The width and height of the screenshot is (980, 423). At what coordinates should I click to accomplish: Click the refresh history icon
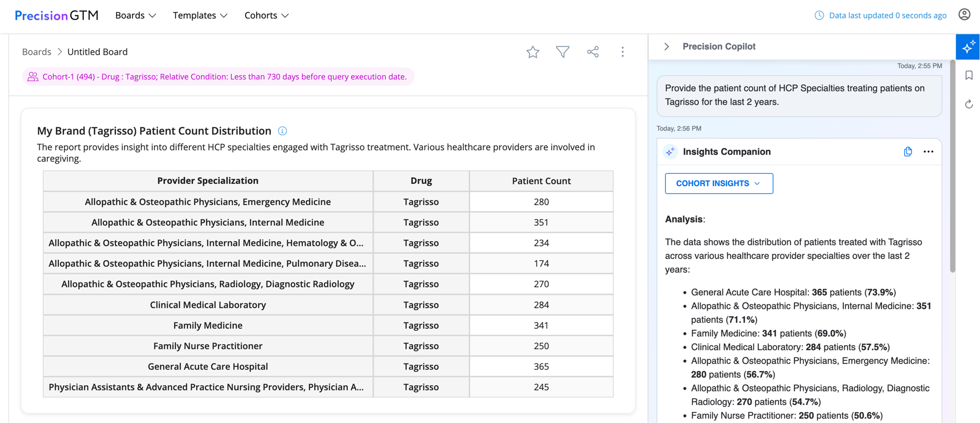(x=969, y=104)
